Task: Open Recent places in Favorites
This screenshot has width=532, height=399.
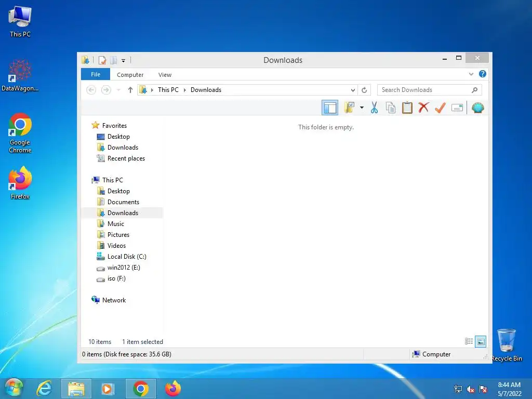Action: (126, 158)
